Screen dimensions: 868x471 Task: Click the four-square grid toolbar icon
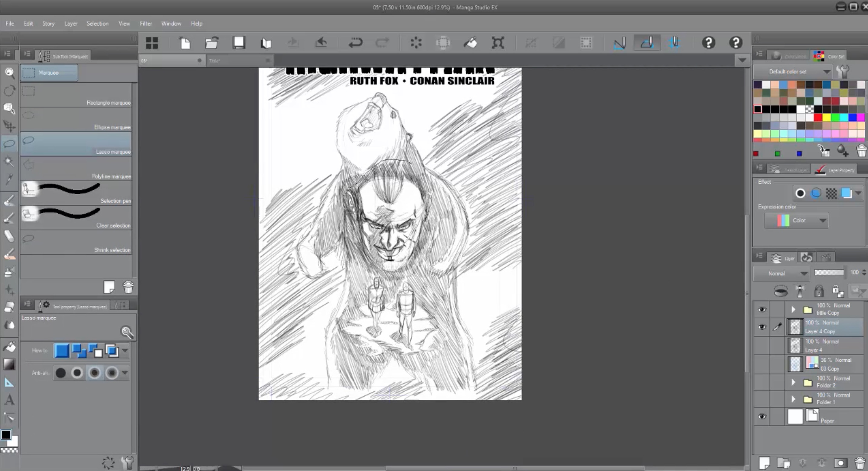pyautogui.click(x=152, y=43)
